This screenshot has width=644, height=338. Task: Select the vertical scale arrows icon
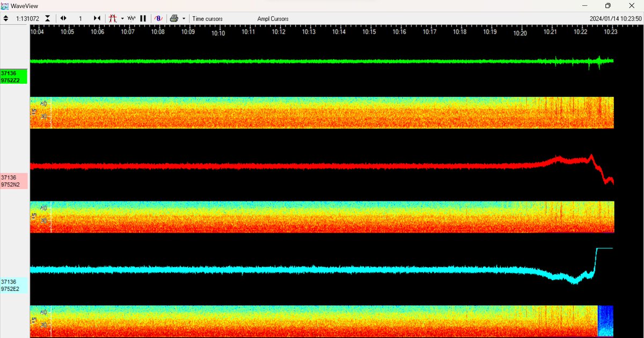point(5,18)
